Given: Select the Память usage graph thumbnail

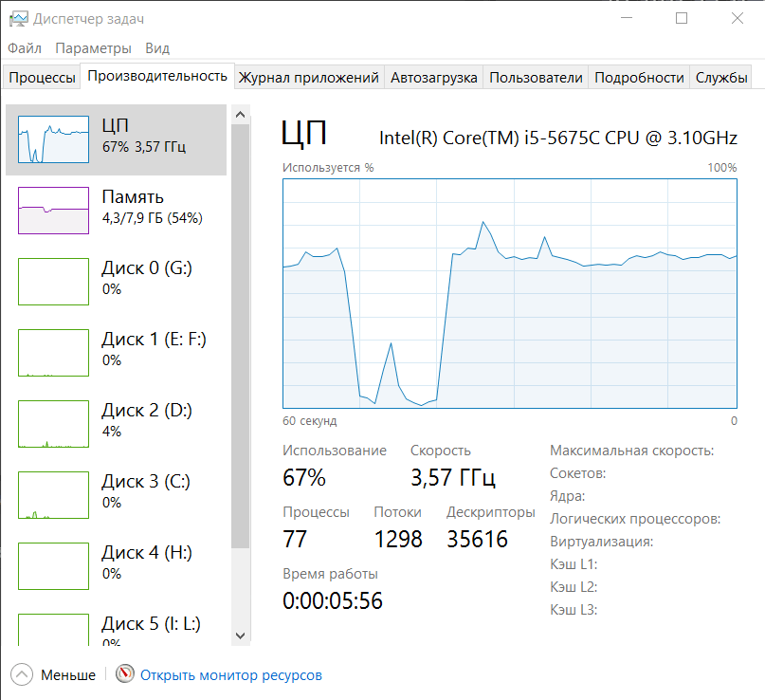Looking at the screenshot, I should coord(54,211).
